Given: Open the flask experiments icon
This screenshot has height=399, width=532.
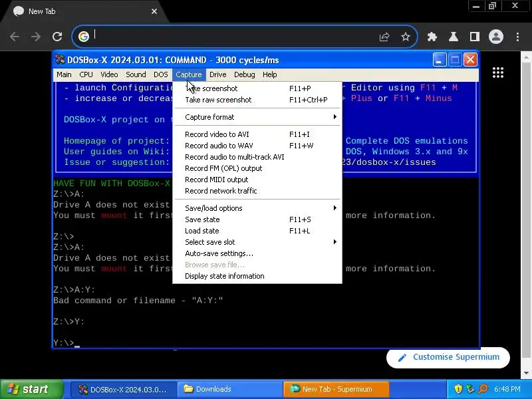Looking at the screenshot, I should click(454, 37).
